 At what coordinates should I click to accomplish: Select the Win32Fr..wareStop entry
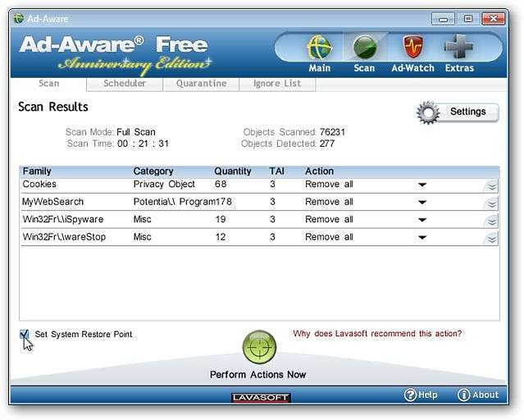pos(64,237)
